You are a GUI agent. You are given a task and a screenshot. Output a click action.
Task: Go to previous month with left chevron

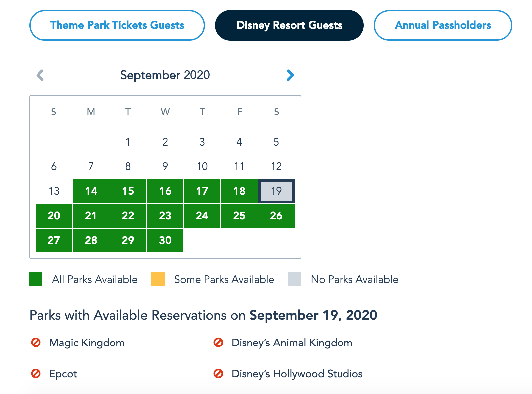pos(40,75)
